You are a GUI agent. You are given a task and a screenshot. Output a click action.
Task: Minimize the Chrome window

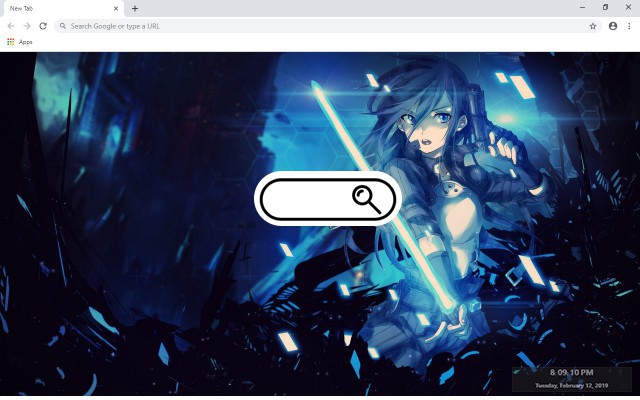(x=582, y=7)
